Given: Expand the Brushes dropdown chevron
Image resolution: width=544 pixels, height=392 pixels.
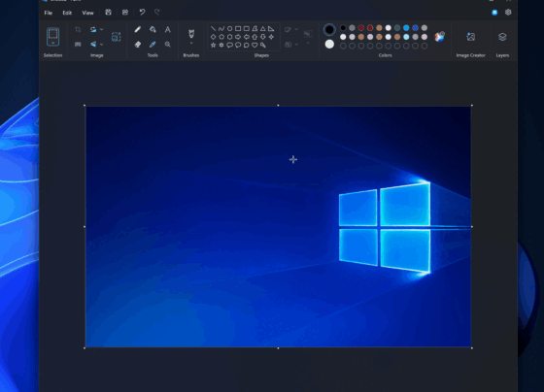Looking at the screenshot, I should tap(191, 44).
